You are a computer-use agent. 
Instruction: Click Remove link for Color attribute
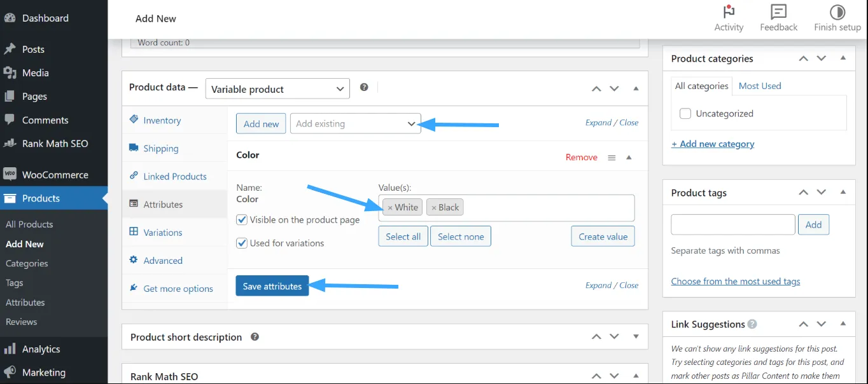[582, 157]
